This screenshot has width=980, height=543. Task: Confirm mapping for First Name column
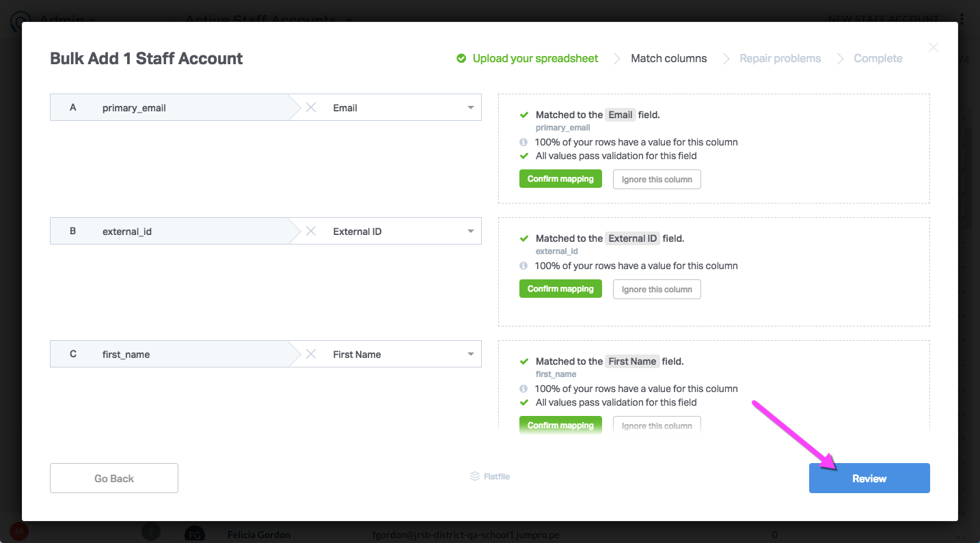click(x=560, y=426)
